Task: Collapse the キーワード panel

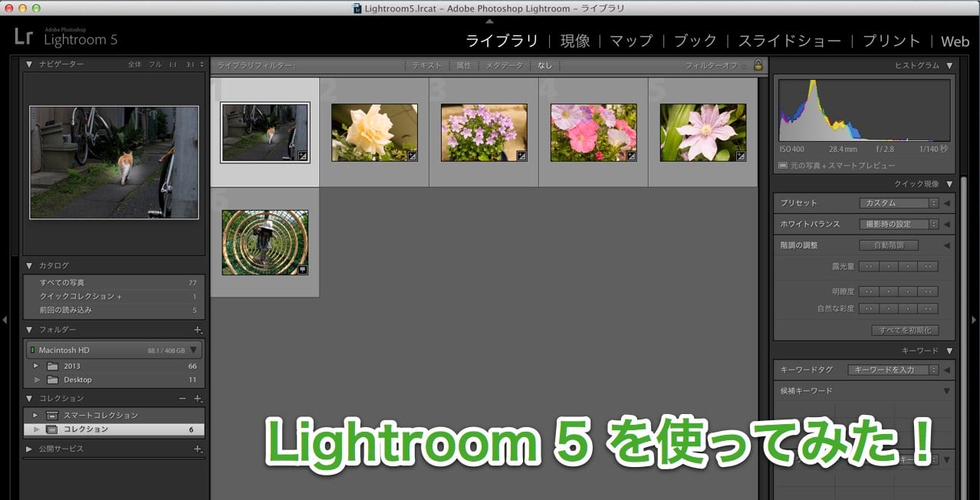Action: (x=950, y=350)
